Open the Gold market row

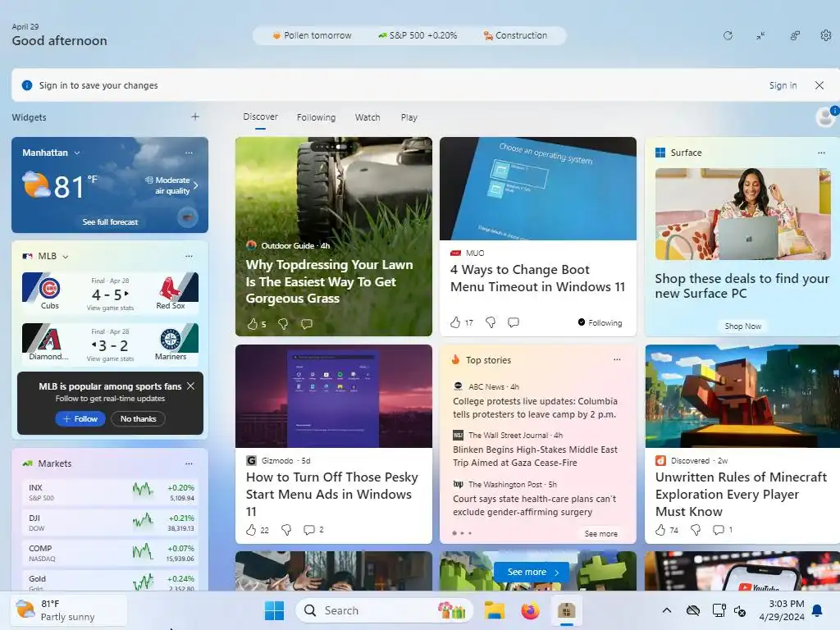111,582
